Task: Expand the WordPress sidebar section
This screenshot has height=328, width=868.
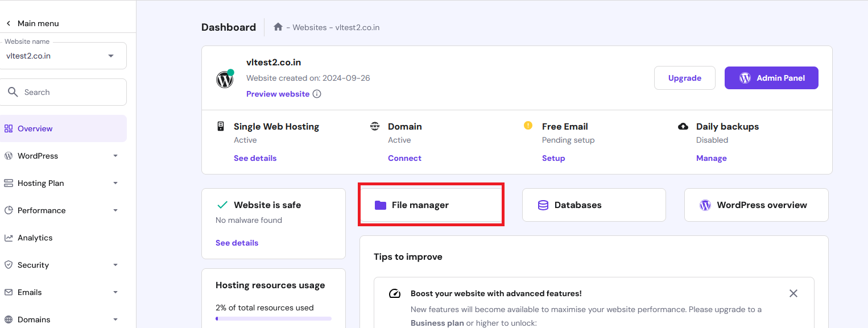Action: pos(115,156)
